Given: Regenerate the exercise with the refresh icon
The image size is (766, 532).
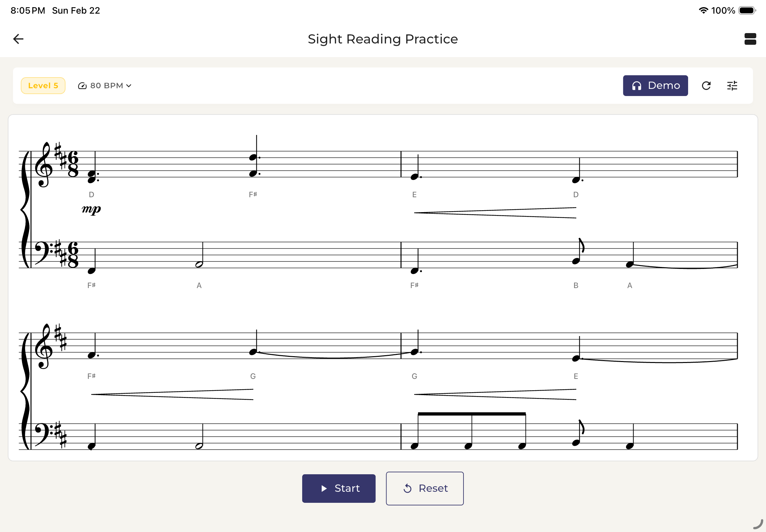Looking at the screenshot, I should [x=706, y=85].
